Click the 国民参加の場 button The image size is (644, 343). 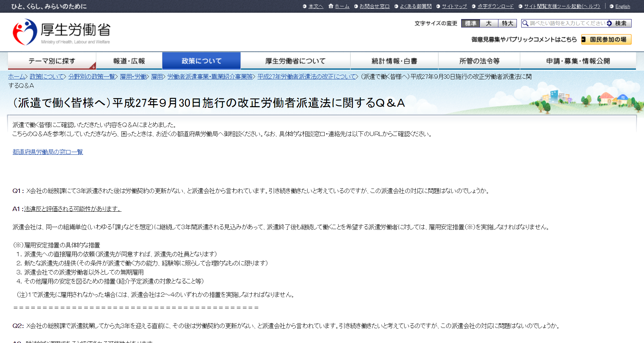608,40
